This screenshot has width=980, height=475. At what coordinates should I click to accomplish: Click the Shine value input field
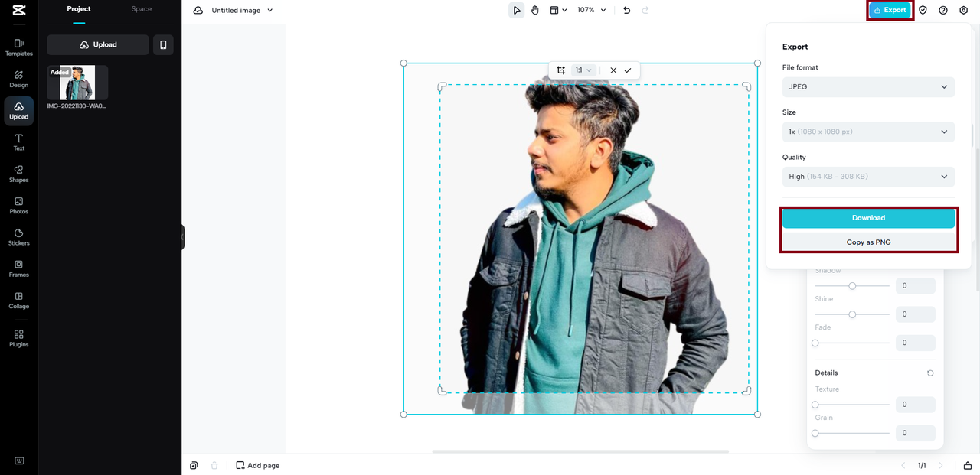pos(916,314)
